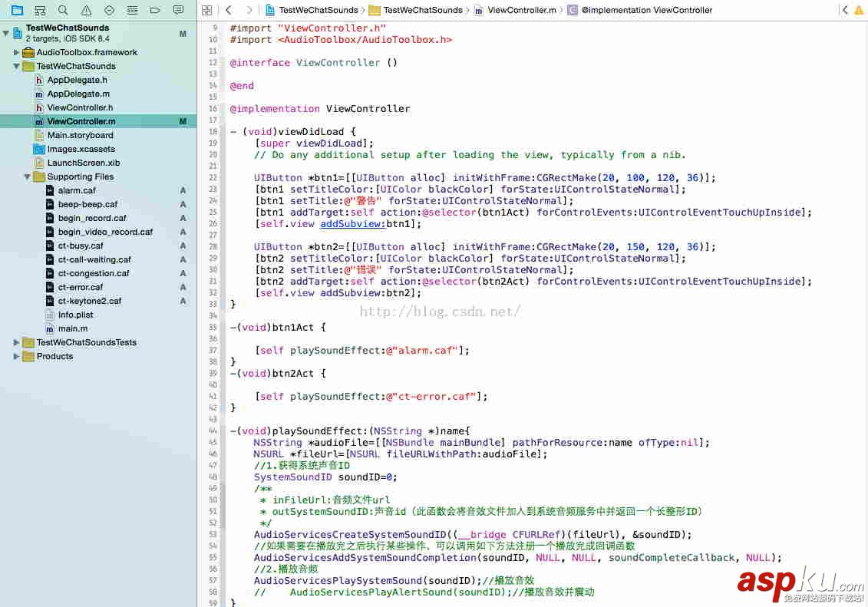The width and height of the screenshot is (868, 607).
Task: Jump to previous issue arrow
Action: (x=845, y=10)
